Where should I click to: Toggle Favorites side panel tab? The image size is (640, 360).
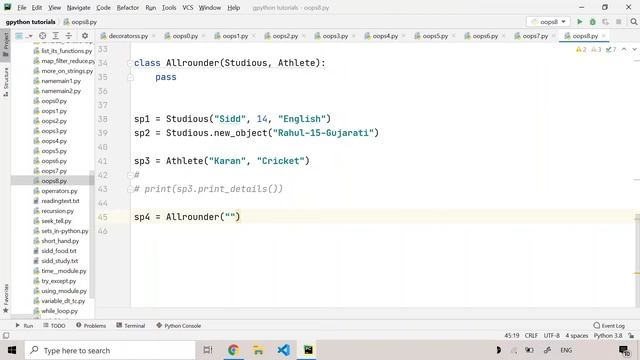6,298
